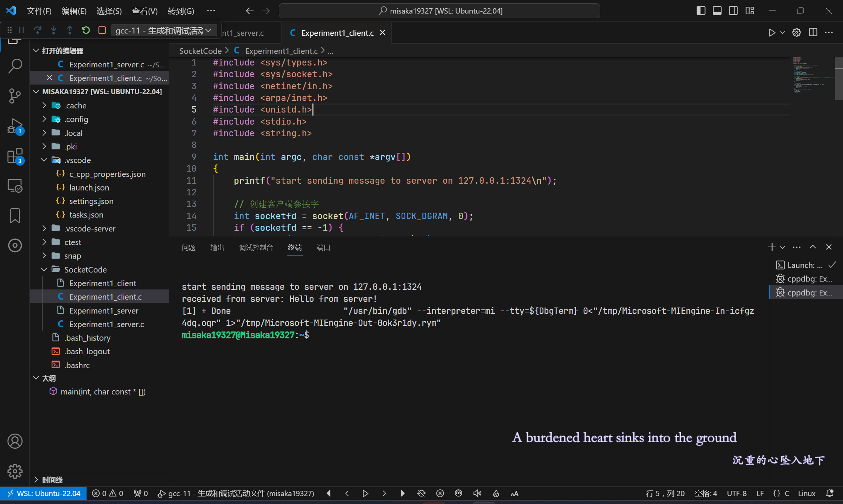Screen dimensions: 843x504
Task: Open terminal panel more actions
Action: [x=797, y=247]
